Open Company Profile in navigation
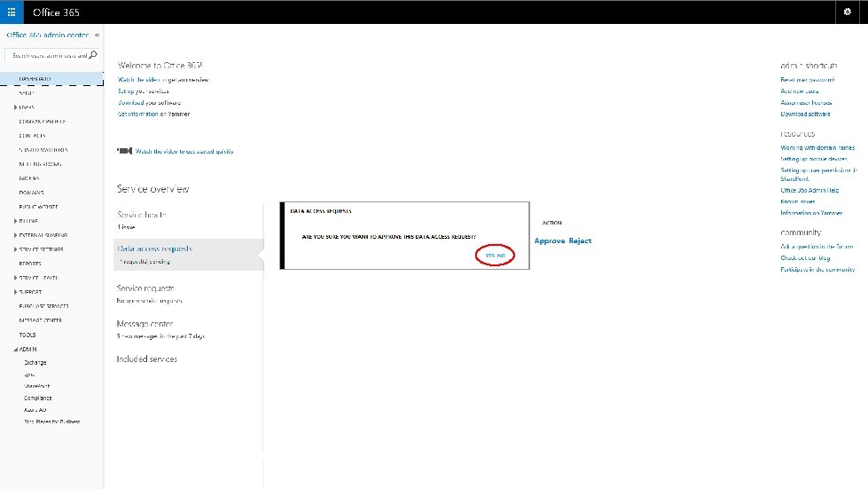The image size is (868, 489). pos(42,122)
